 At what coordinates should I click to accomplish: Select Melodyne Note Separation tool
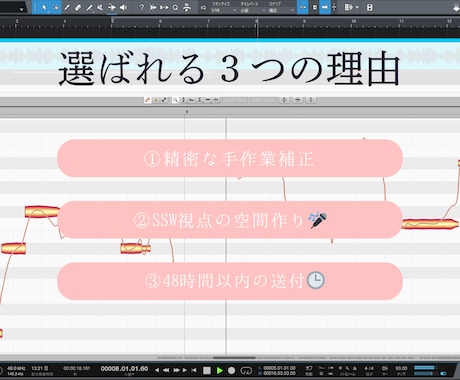point(208,100)
